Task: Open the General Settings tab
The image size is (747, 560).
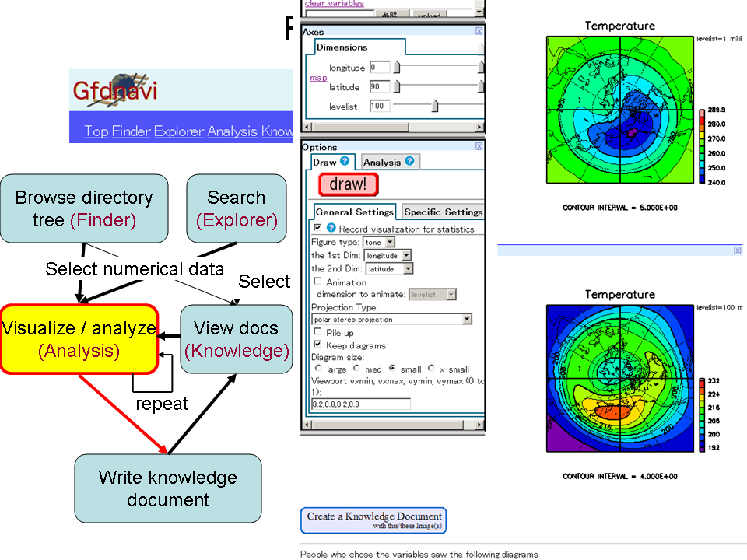Action: coord(355,212)
